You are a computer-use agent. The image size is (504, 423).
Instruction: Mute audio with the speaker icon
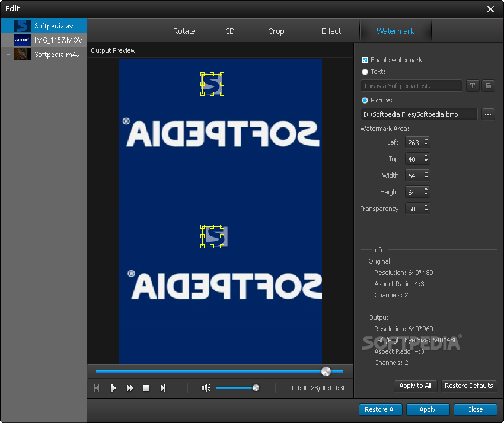pos(206,388)
